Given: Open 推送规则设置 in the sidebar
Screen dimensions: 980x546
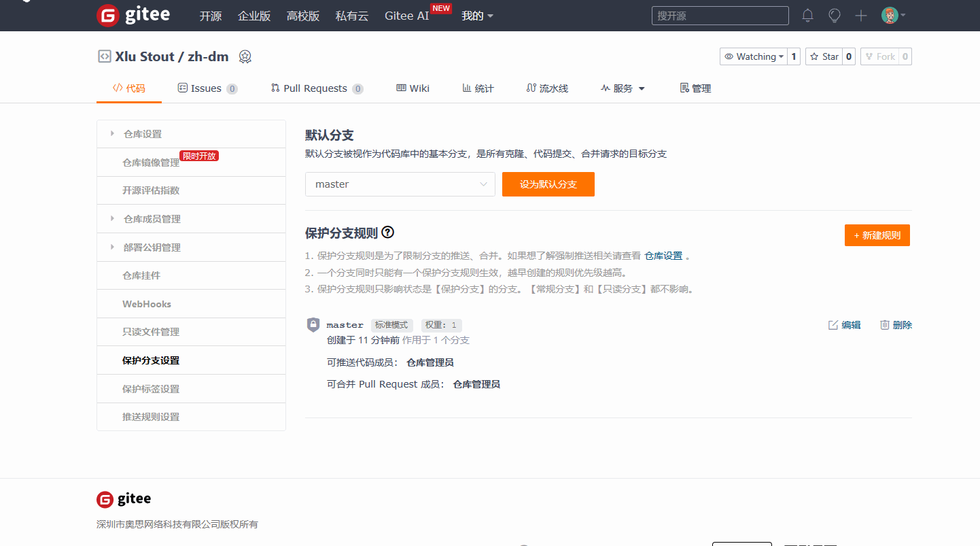Looking at the screenshot, I should [x=191, y=417].
